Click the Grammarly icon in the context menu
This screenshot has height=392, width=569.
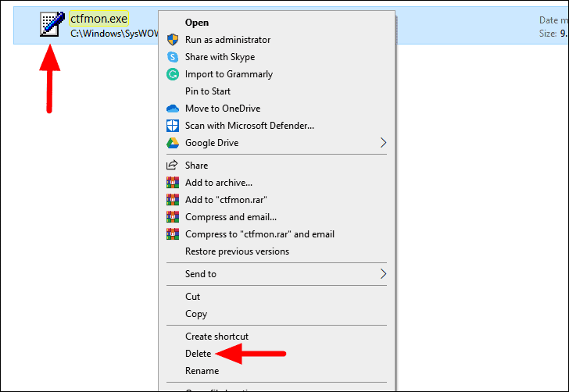[173, 74]
